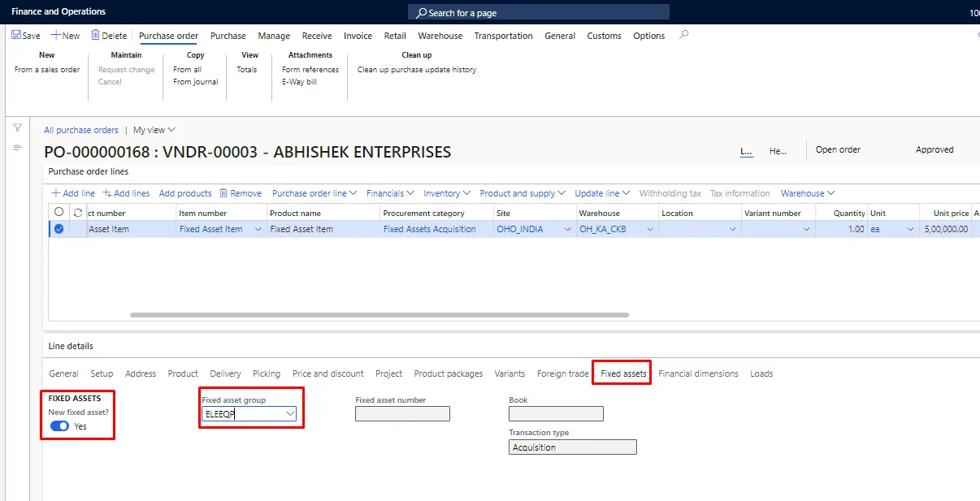Open the Inventory dropdown menu
The width and height of the screenshot is (980, 501).
click(447, 193)
